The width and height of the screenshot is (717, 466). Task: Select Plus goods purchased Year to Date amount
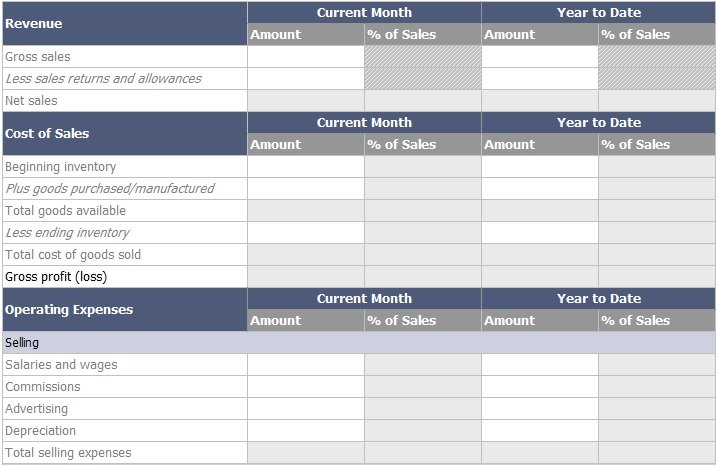click(540, 188)
